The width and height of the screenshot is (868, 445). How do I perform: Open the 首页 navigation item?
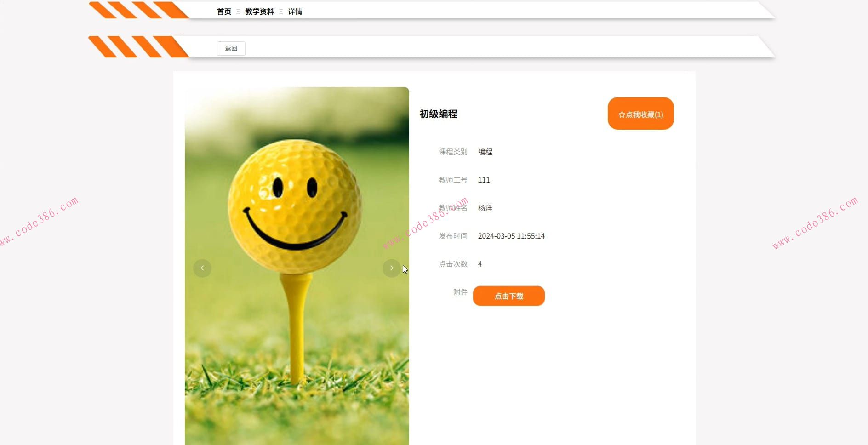[x=224, y=11]
